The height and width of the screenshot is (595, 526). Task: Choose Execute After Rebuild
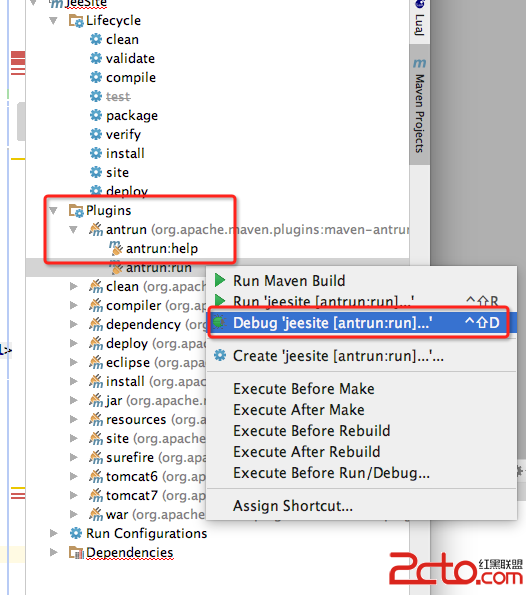(361, 452)
